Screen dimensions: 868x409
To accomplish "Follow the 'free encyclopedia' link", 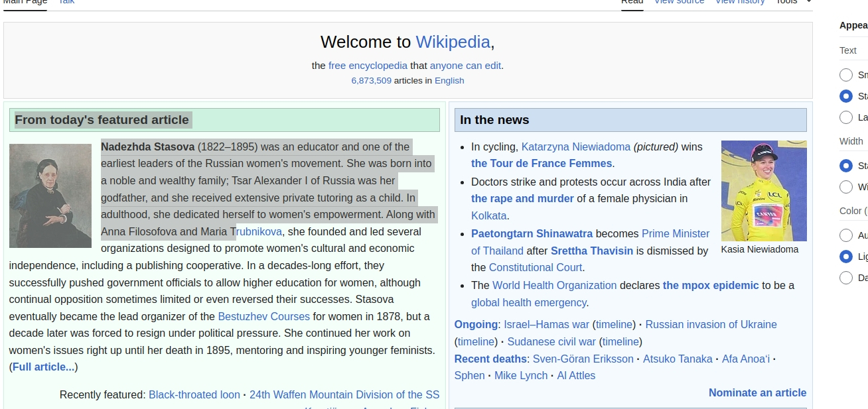I will click(x=368, y=66).
